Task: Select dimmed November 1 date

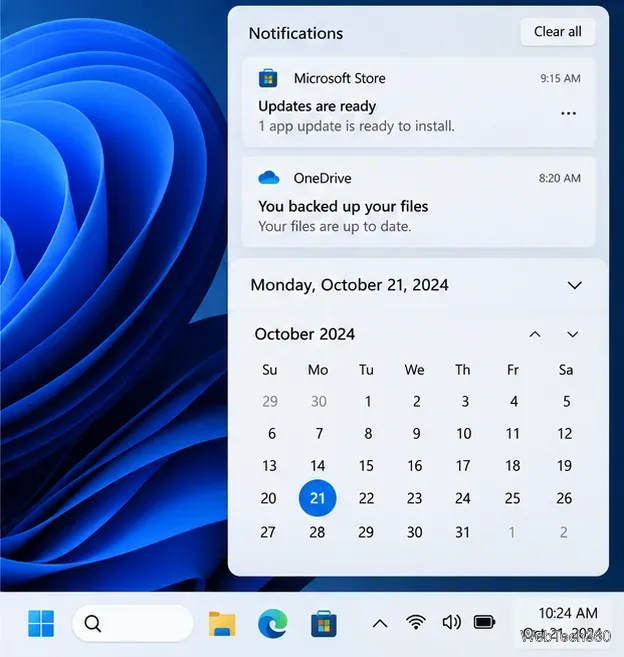Action: 512,532
